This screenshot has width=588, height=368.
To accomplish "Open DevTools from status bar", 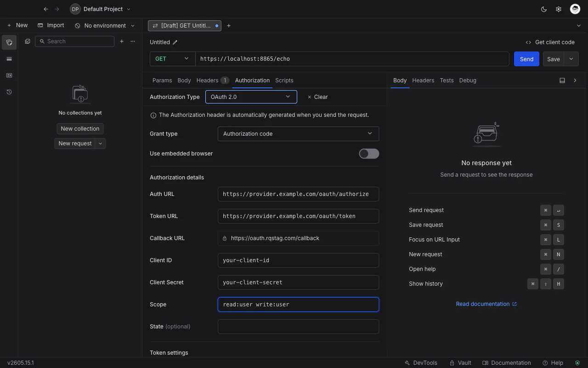I will tap(421, 363).
